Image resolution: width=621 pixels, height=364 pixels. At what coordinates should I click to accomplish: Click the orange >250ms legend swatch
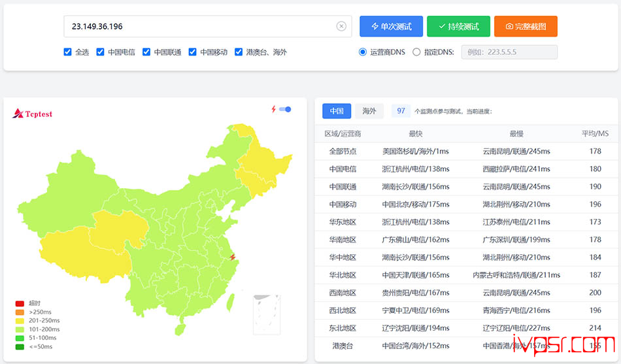point(20,312)
